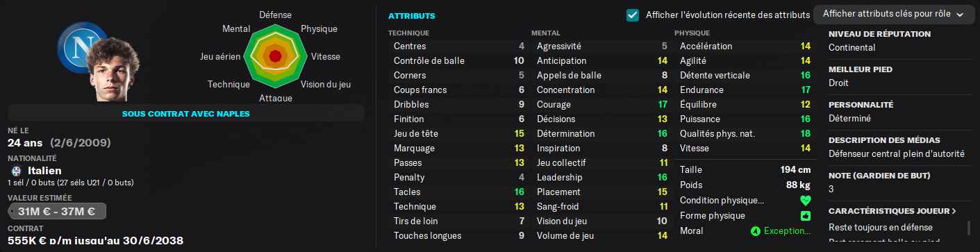980x252 pixels.
Task: Click the right panel vertical scrollbar
Action: click(x=969, y=228)
